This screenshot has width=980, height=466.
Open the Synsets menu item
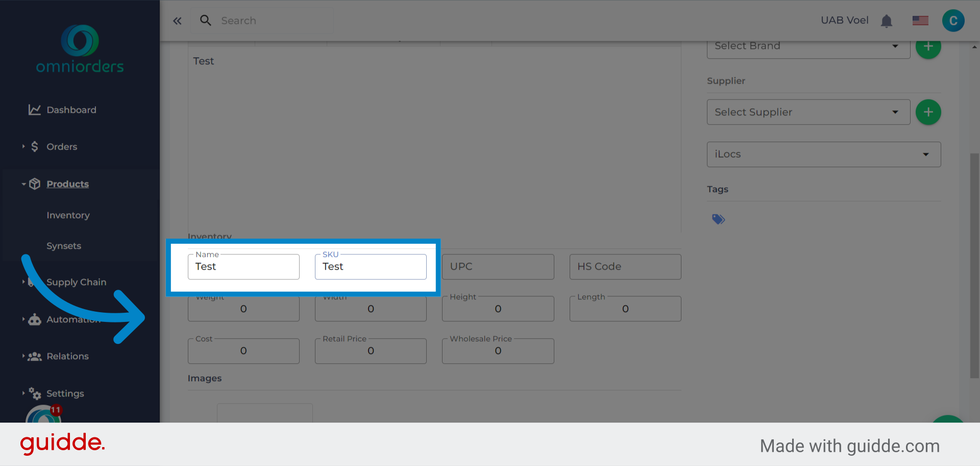point(64,246)
